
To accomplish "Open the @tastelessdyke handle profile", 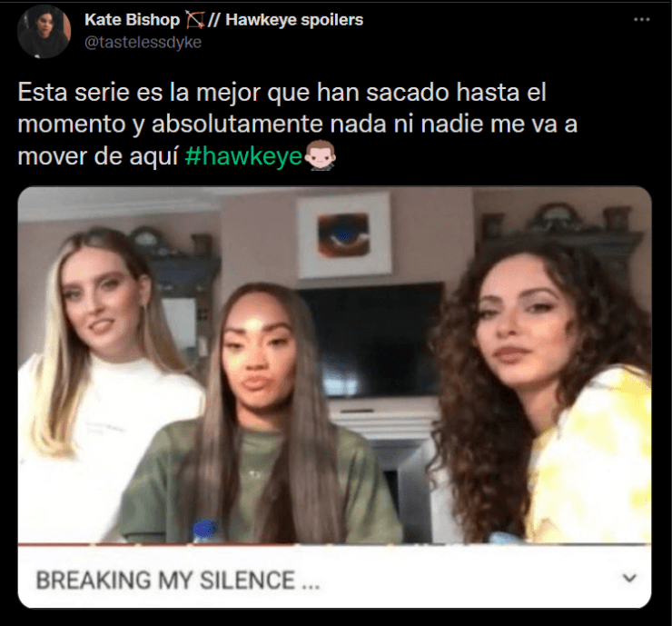I will coord(143,42).
